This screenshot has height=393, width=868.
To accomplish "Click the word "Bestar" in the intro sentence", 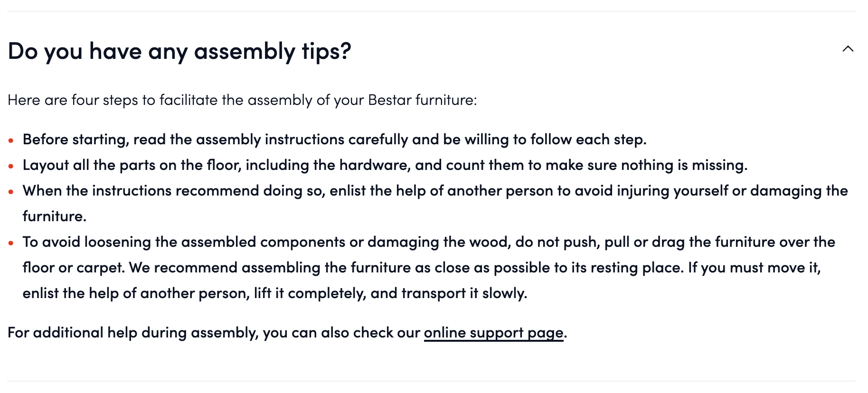I will 389,100.
